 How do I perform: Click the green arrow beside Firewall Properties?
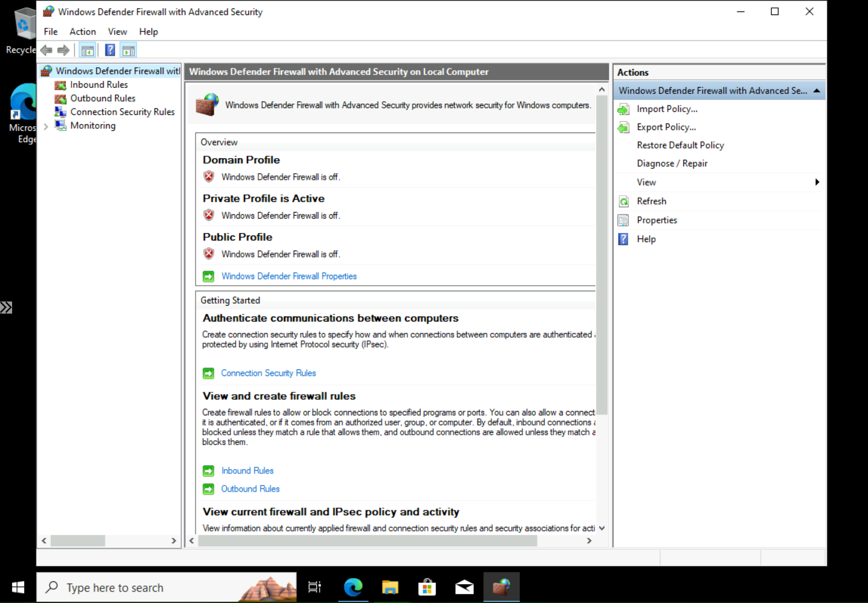click(x=209, y=277)
